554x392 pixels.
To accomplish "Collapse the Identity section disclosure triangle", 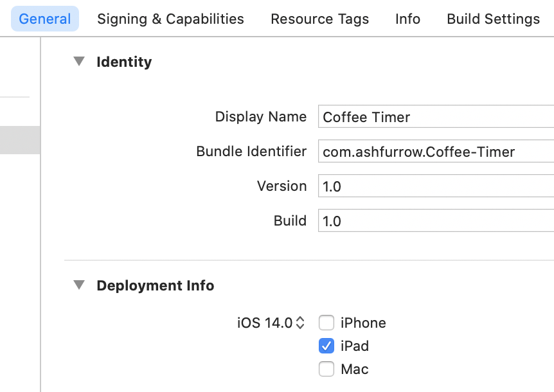I will (79, 62).
